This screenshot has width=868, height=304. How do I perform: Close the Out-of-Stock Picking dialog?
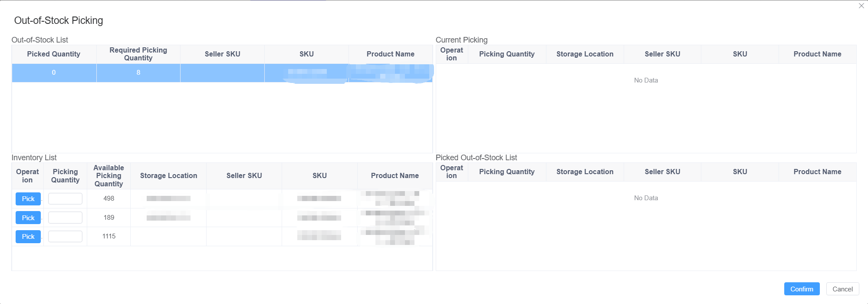pyautogui.click(x=861, y=6)
